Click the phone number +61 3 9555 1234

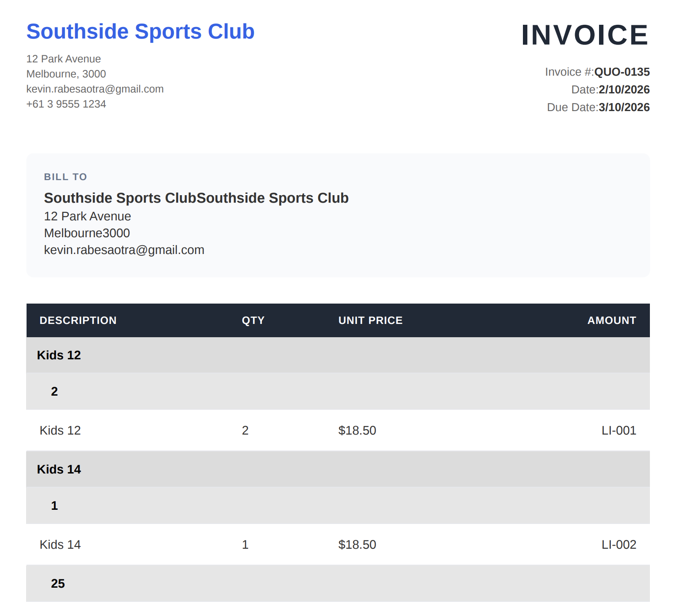[66, 104]
